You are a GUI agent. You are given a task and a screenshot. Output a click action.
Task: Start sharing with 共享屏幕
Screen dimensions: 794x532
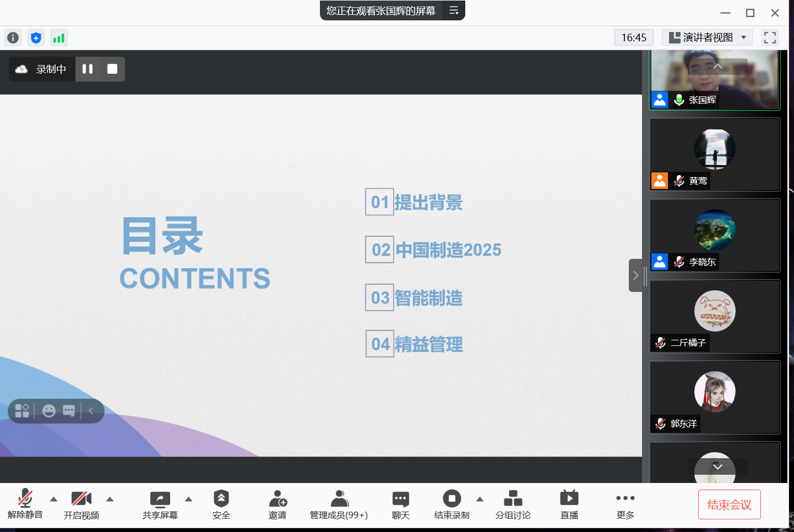tap(160, 504)
